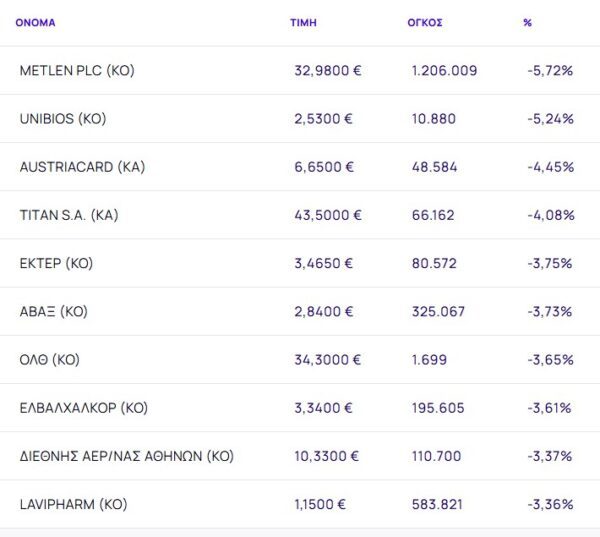Click the % column header
Image resolution: width=600 pixels, height=537 pixels.
coord(527,22)
